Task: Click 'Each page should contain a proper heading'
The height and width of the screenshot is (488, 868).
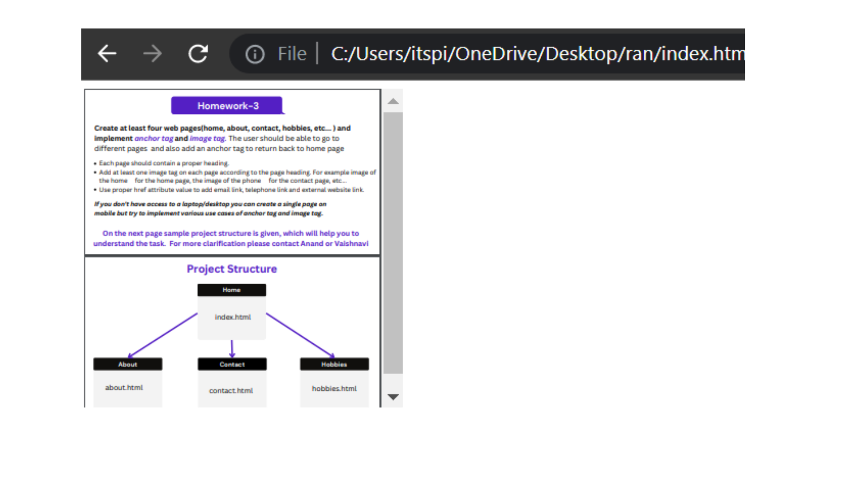Action: click(x=164, y=163)
